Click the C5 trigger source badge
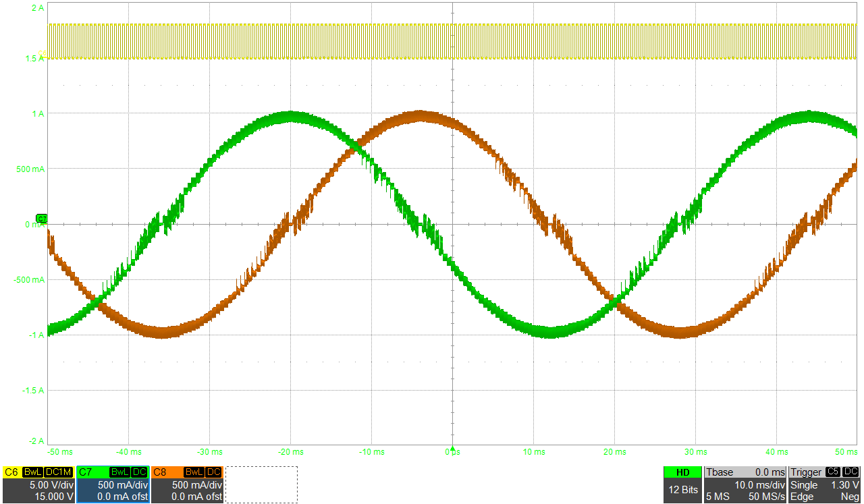Screen dimensions: 864x504 tap(832, 472)
